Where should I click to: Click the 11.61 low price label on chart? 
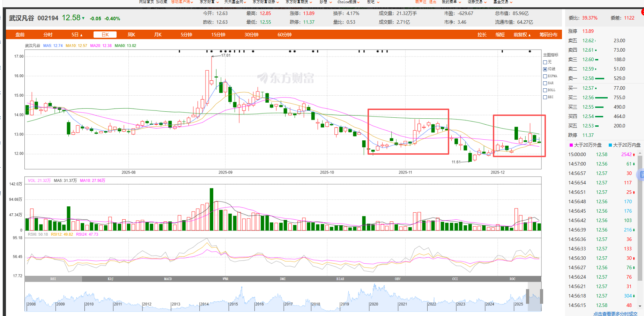(456, 162)
